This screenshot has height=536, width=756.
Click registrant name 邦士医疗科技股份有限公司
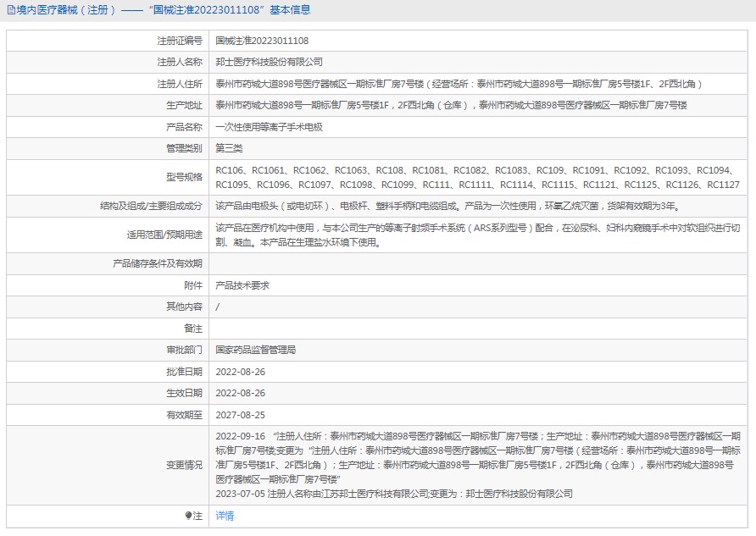coord(269,63)
